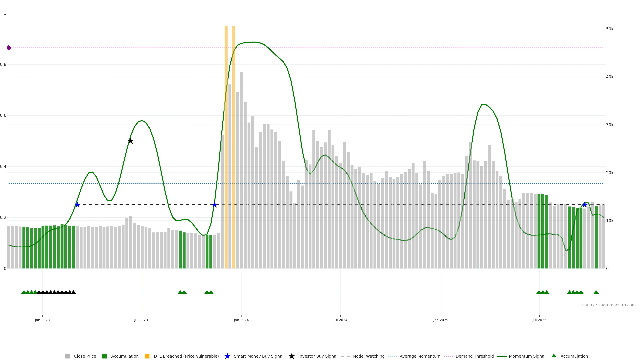Click the green triangle Accumulation legend icon

pyautogui.click(x=554, y=356)
